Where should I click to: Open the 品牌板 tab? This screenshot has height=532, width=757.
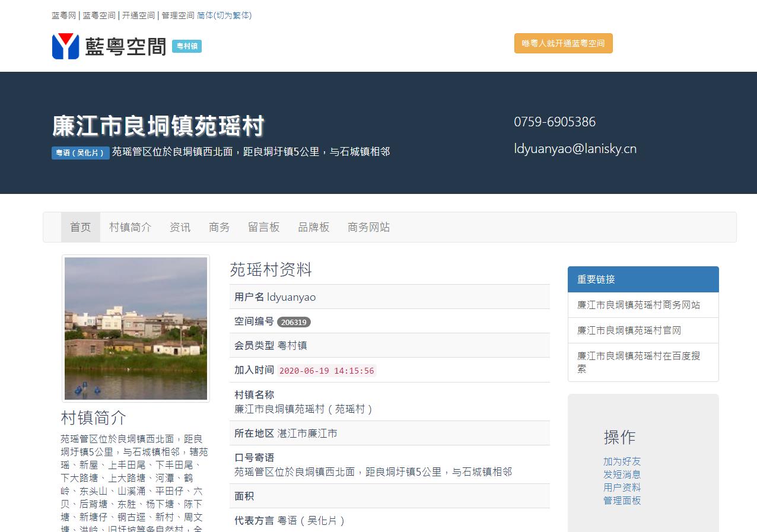314,227
